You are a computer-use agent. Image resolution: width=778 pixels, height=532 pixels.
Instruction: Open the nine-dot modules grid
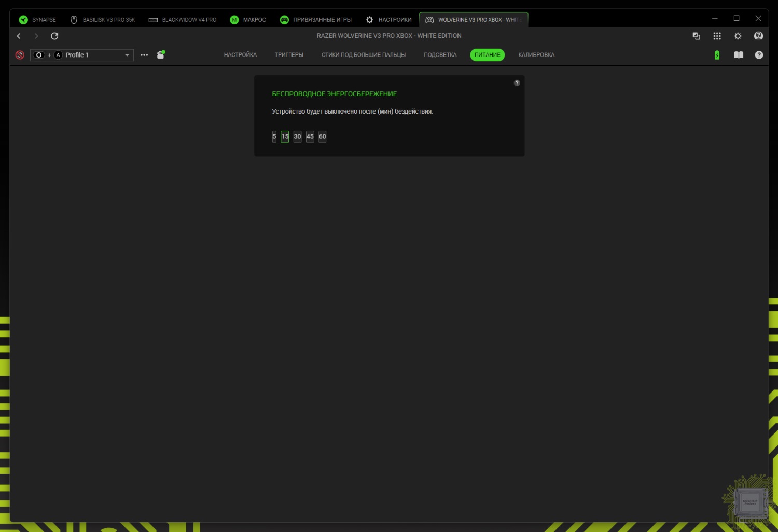pyautogui.click(x=717, y=36)
